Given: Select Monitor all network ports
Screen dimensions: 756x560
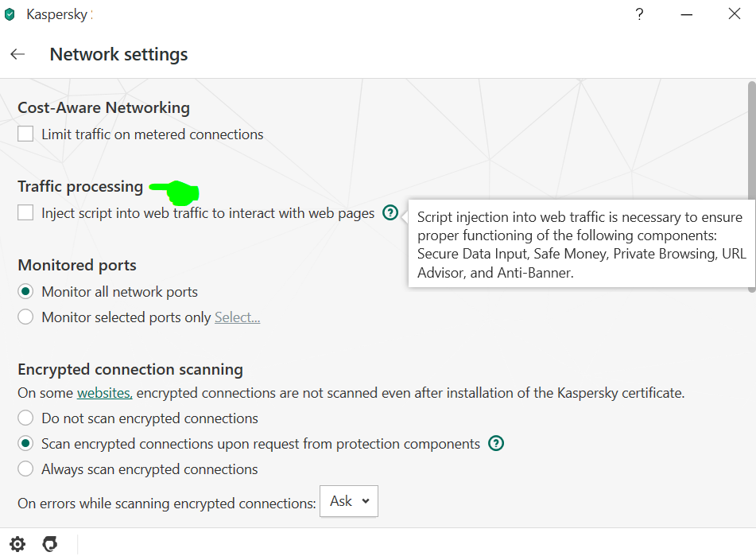Looking at the screenshot, I should coord(26,292).
